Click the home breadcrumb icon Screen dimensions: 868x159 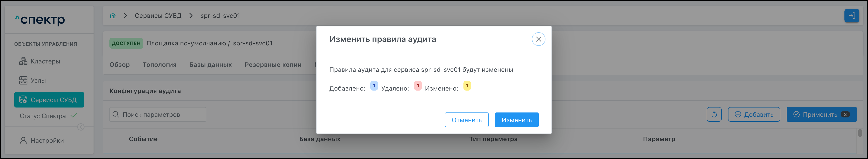[113, 16]
